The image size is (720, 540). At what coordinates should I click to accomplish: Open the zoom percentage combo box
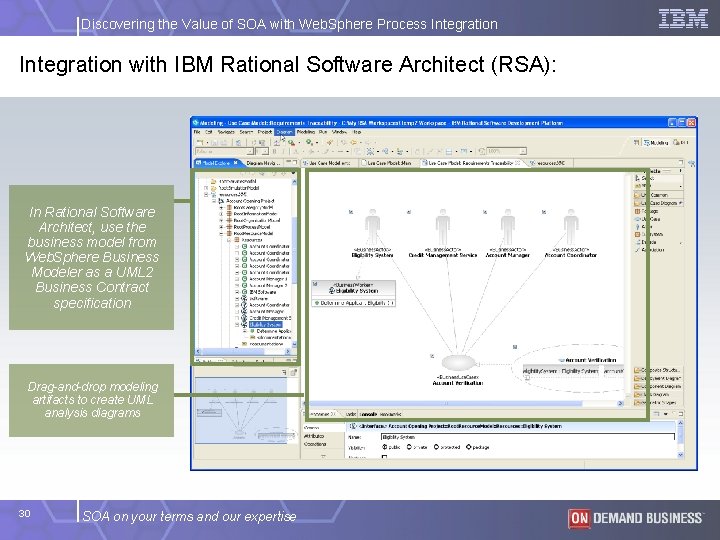pyautogui.click(x=506, y=151)
